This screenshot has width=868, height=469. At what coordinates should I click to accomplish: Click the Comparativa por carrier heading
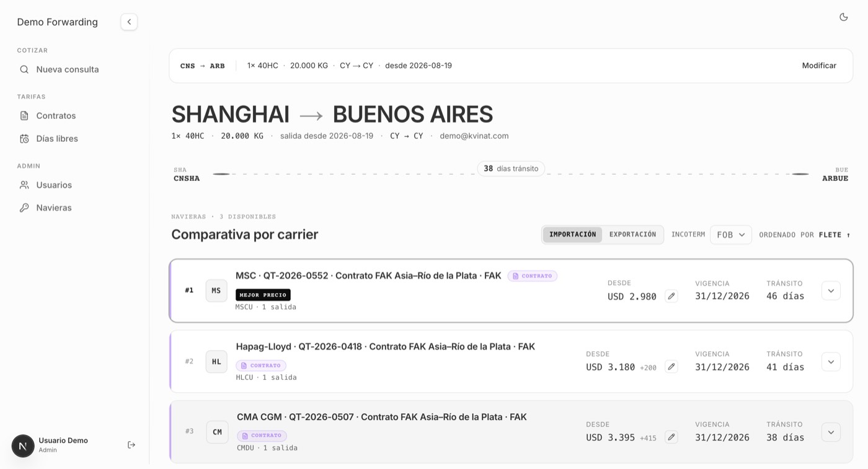click(x=245, y=235)
